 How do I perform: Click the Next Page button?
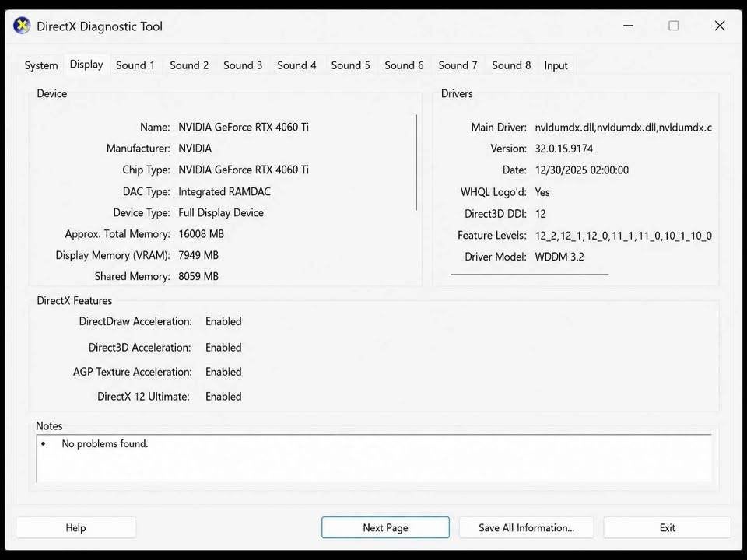point(385,527)
